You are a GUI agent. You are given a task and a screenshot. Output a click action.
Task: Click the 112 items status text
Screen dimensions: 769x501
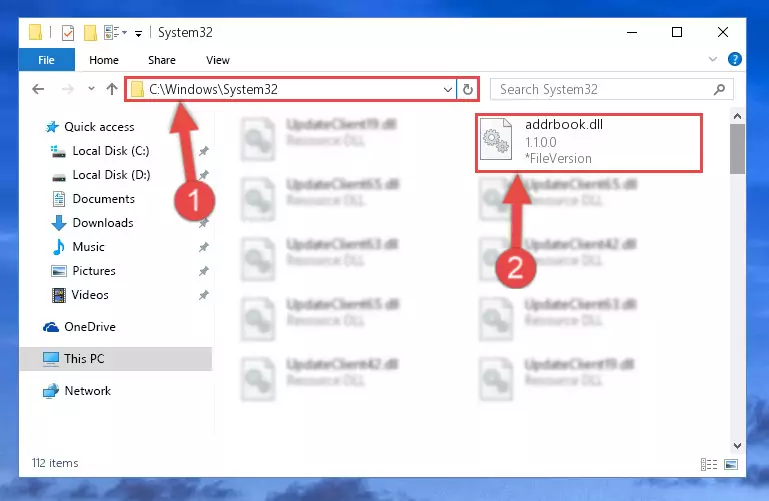pyautogui.click(x=55, y=463)
